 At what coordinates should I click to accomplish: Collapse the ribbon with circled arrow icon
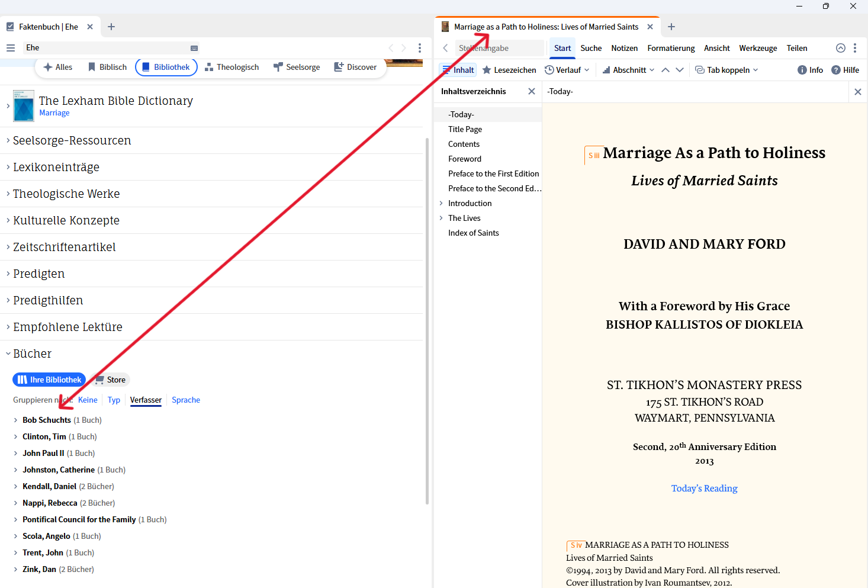(841, 48)
